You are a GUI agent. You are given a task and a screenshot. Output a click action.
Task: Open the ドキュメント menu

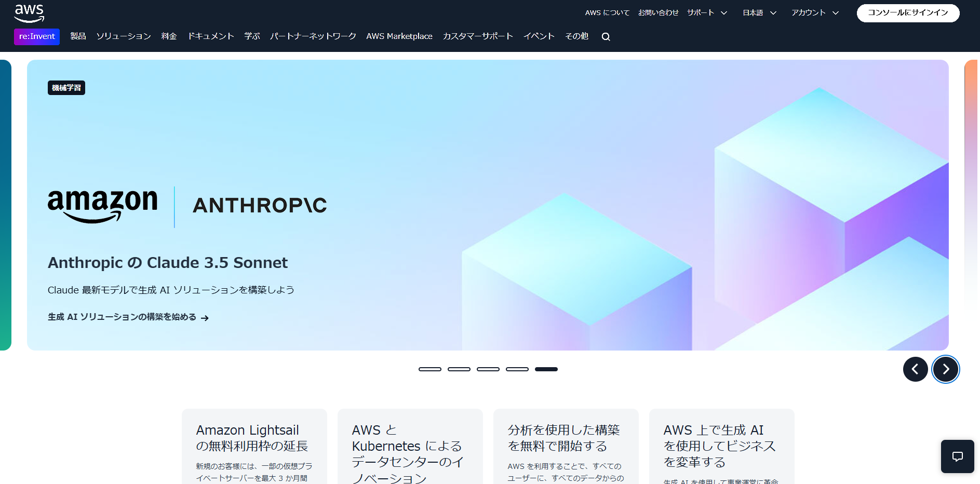point(210,36)
